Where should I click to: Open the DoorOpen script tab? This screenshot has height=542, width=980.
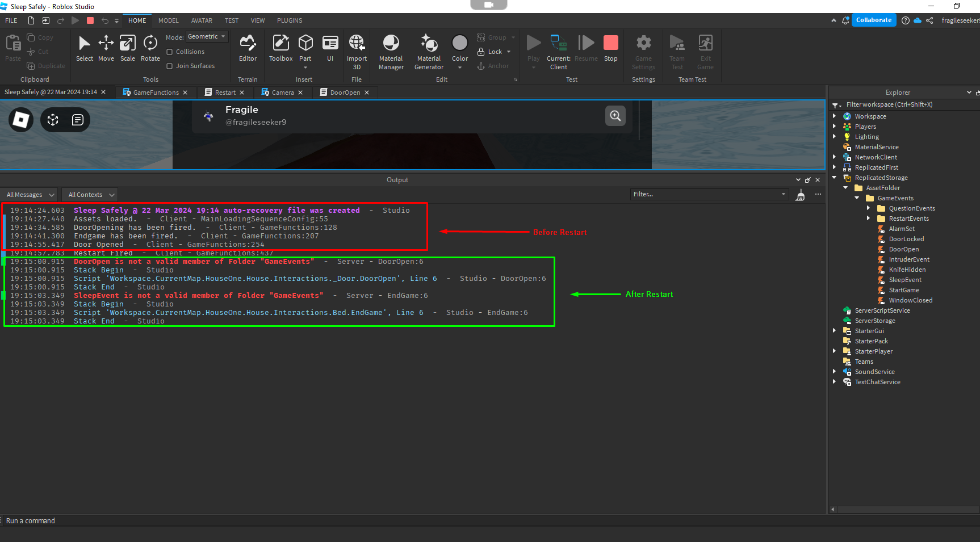[344, 92]
